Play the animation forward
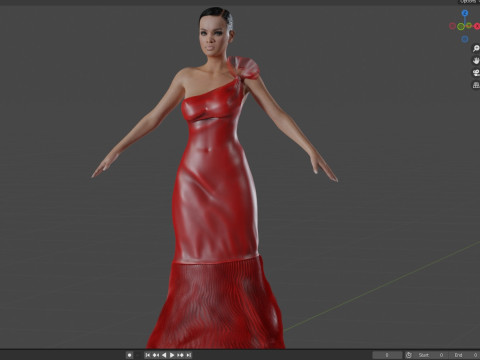 [x=172, y=355]
